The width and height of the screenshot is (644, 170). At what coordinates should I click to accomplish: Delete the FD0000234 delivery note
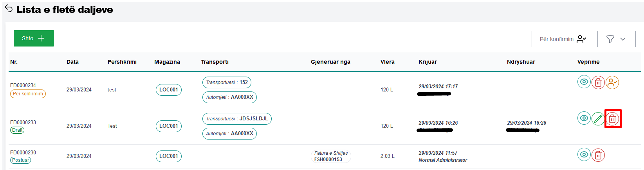click(x=598, y=82)
